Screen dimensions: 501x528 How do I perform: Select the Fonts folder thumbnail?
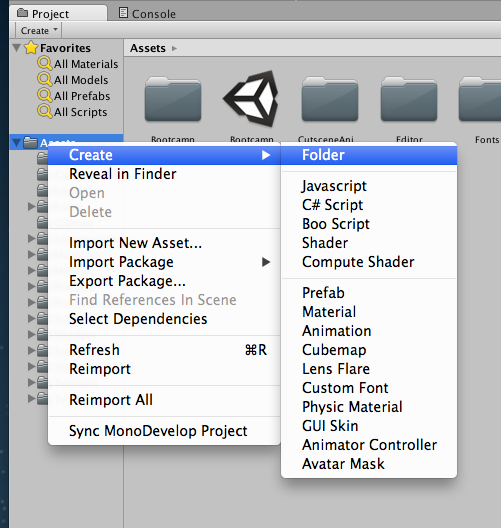(x=480, y=99)
